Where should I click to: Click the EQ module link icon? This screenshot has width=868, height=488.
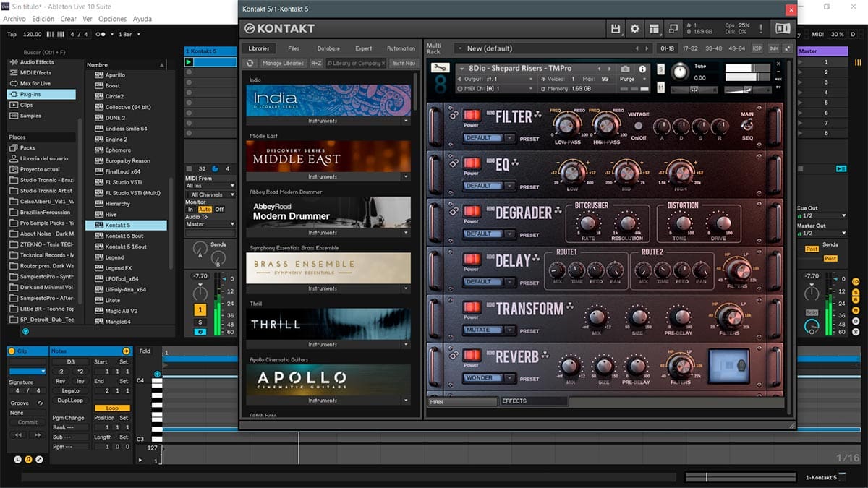point(454,163)
